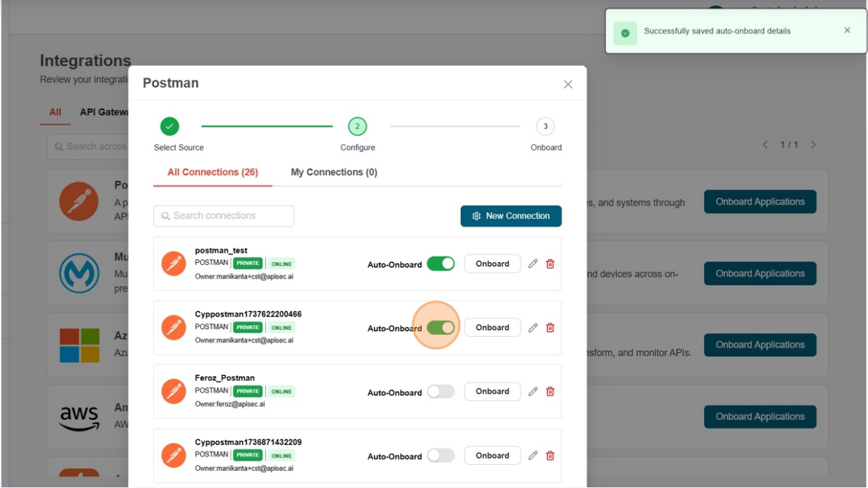Go to the next integrations page arrow

[814, 145]
